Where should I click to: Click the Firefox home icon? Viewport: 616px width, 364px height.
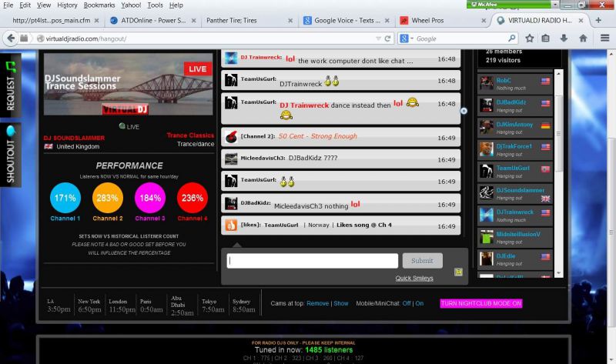(583, 38)
